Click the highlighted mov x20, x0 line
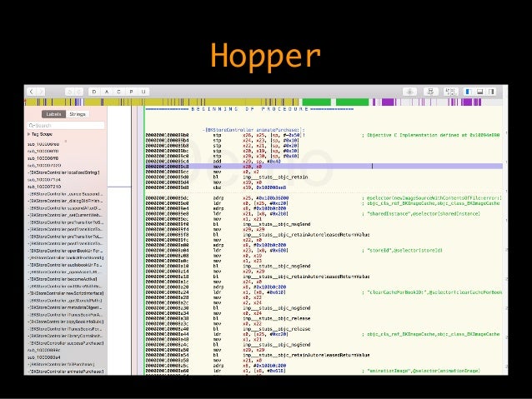This screenshot has height=399, width=532. 324,167
